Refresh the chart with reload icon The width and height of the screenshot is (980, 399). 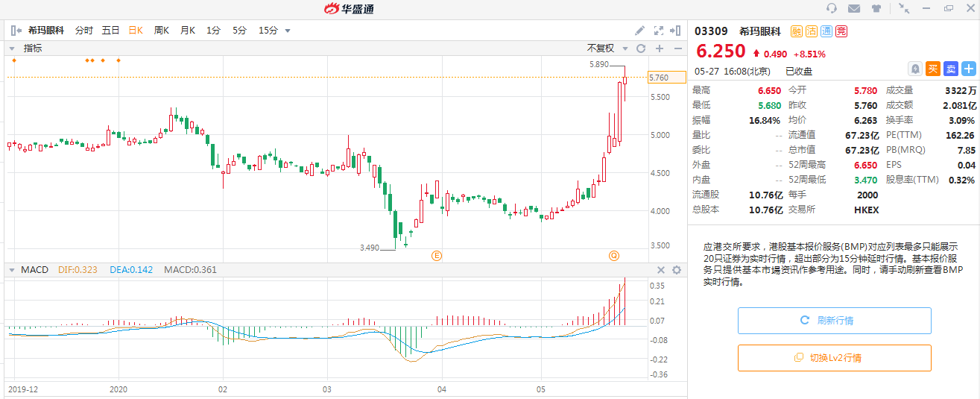[x=640, y=48]
